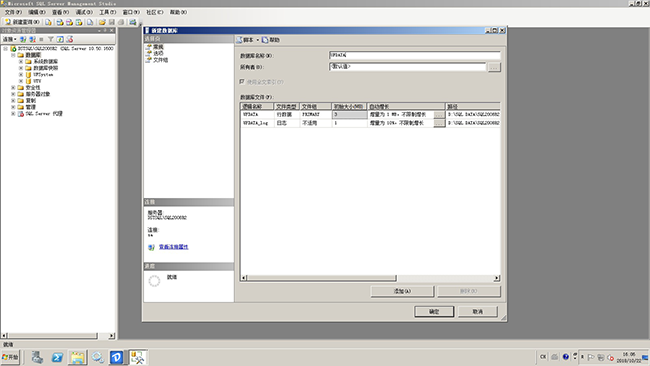
Task: Click the 添加 Add button
Action: coord(402,291)
